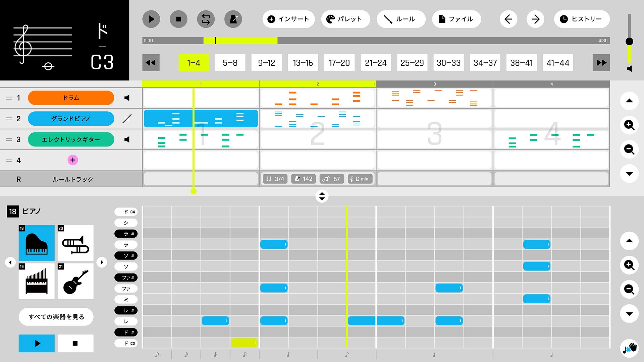This screenshot has height=362, width=644.
Task: Click the volume slider knob
Action: click(x=629, y=41)
